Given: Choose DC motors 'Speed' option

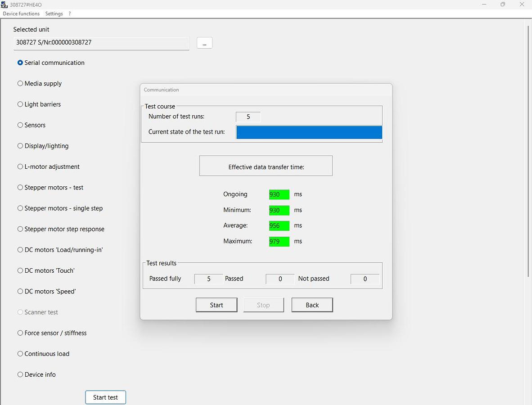Looking at the screenshot, I should [20, 292].
